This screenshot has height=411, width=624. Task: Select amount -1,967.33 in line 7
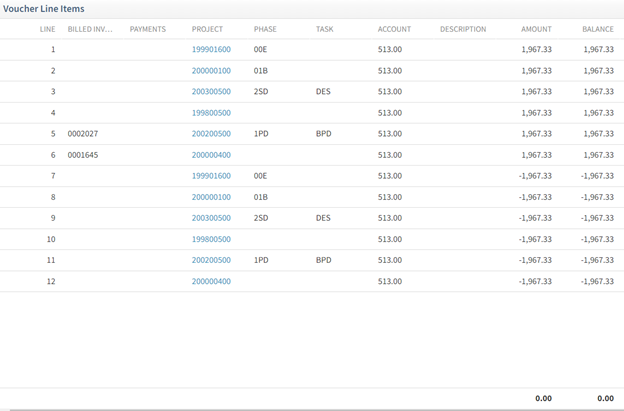(535, 176)
